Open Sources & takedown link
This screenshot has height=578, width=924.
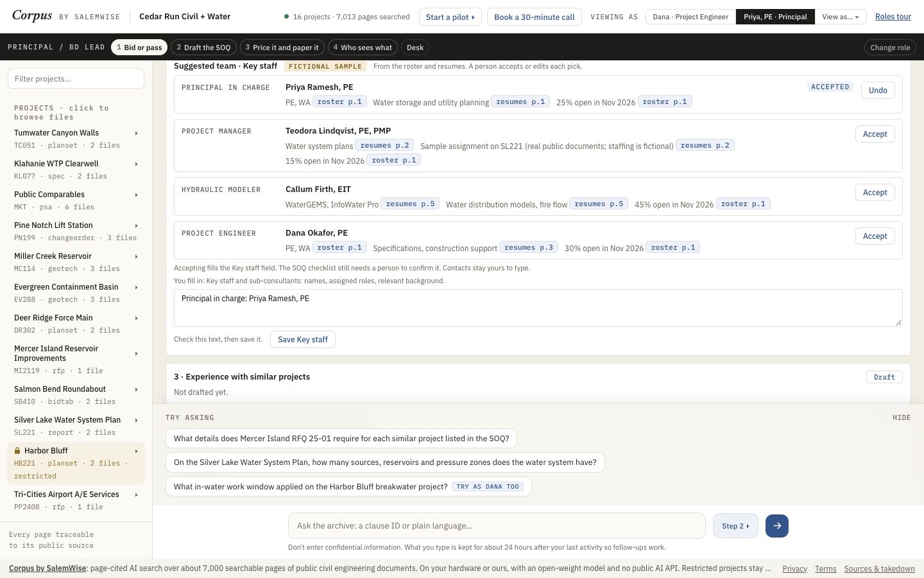[880, 569]
